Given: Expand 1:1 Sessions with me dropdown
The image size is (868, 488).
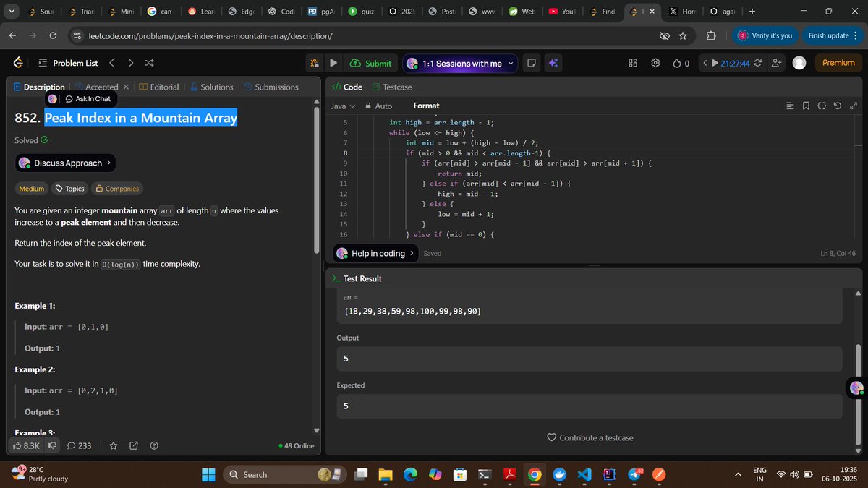Looking at the screenshot, I should click(511, 64).
